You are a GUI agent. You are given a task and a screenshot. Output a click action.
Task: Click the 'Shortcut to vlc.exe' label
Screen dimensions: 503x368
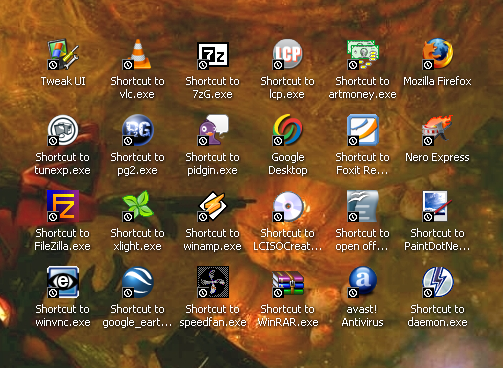coord(137,88)
